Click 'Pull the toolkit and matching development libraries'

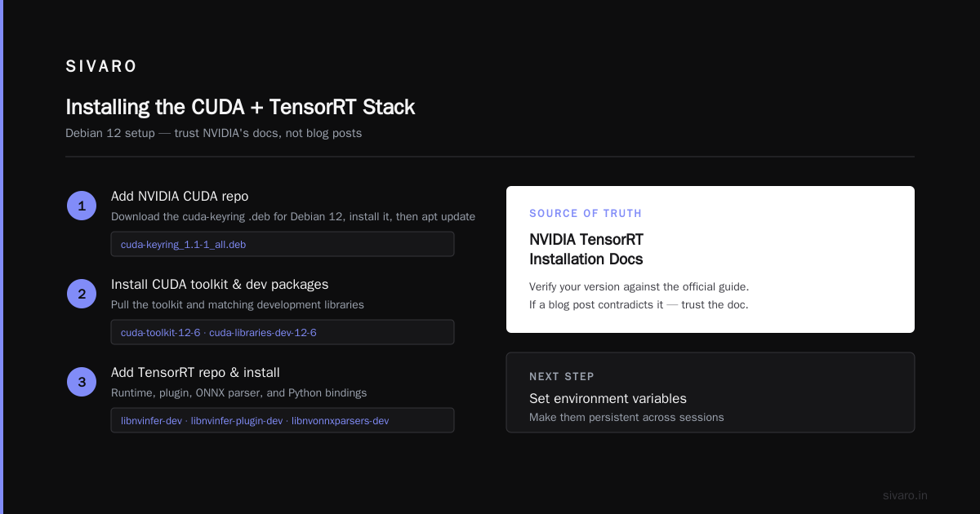point(238,304)
